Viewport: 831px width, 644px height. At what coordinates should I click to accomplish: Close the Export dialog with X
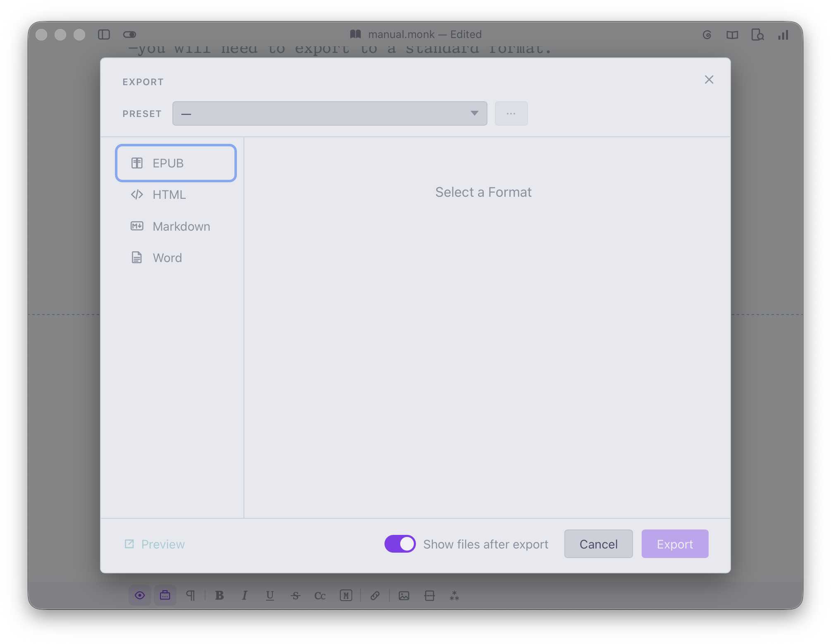[x=709, y=80]
